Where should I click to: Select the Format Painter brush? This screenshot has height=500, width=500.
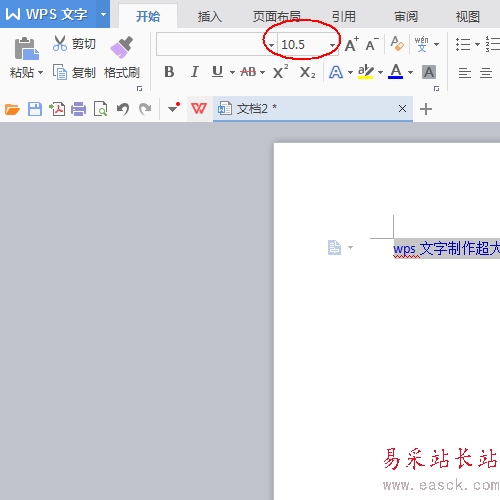point(121,47)
